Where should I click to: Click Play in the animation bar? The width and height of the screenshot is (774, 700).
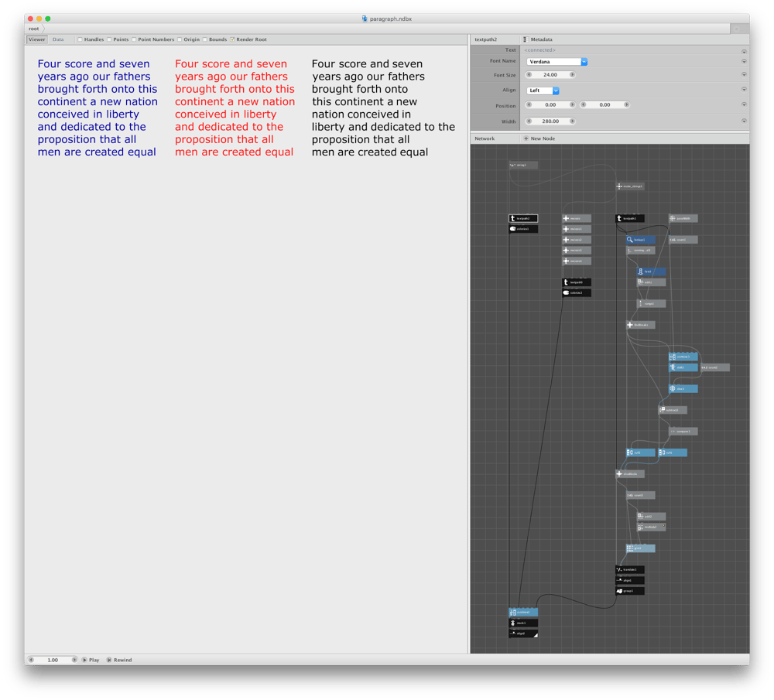click(91, 660)
